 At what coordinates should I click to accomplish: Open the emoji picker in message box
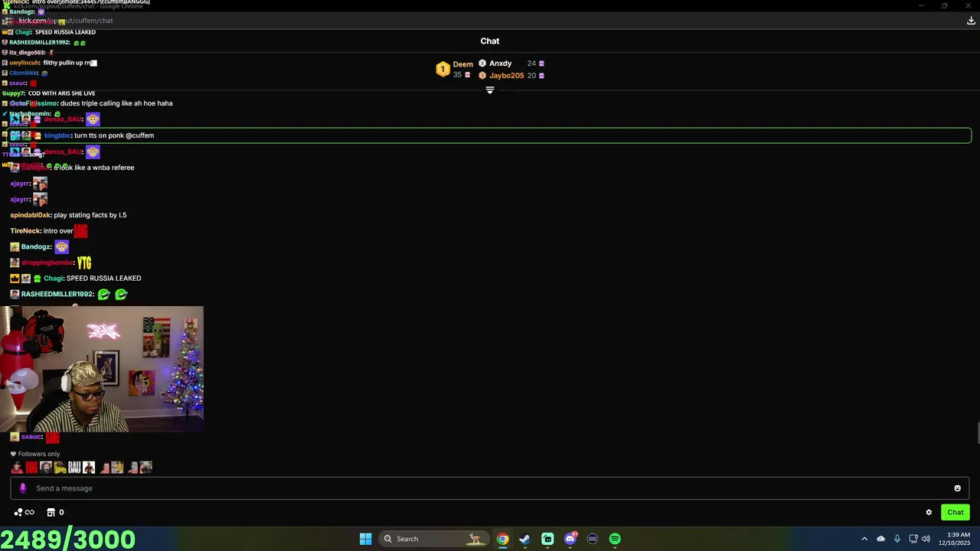pos(957,488)
